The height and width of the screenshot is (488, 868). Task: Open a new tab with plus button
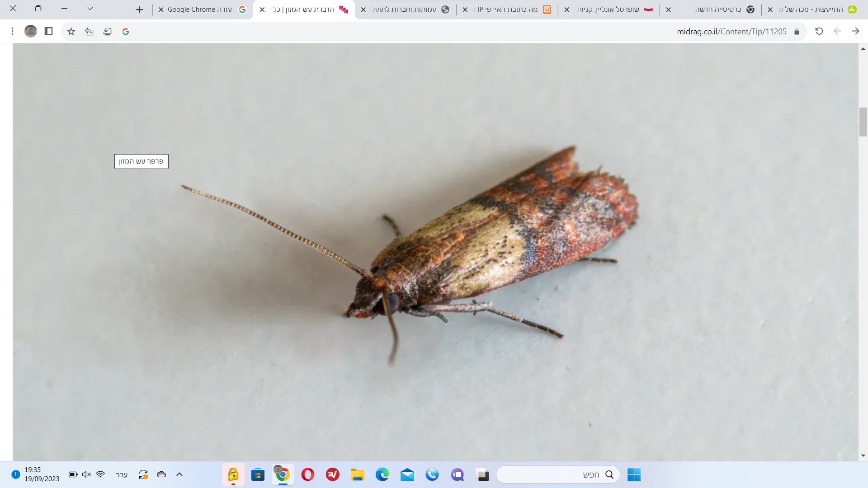coord(139,9)
